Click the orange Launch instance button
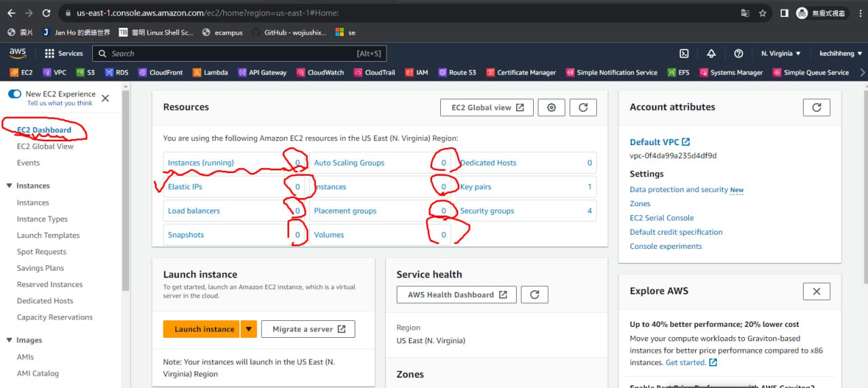The height and width of the screenshot is (388, 868). click(x=201, y=329)
